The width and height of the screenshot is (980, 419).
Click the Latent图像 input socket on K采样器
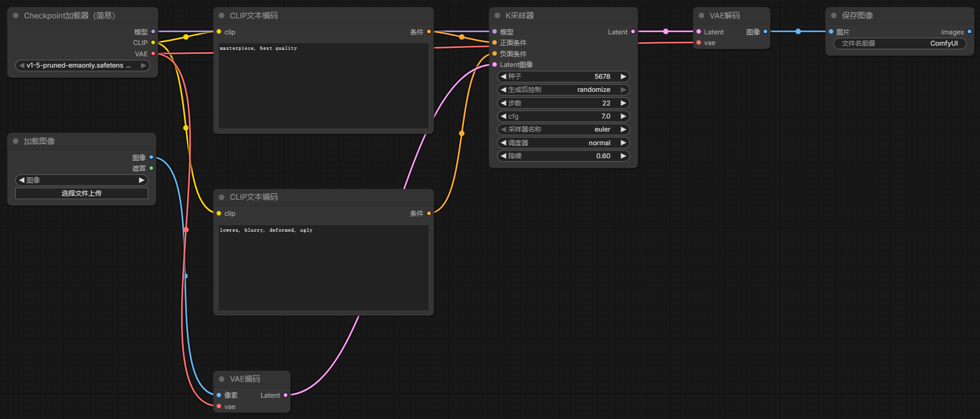[x=495, y=65]
